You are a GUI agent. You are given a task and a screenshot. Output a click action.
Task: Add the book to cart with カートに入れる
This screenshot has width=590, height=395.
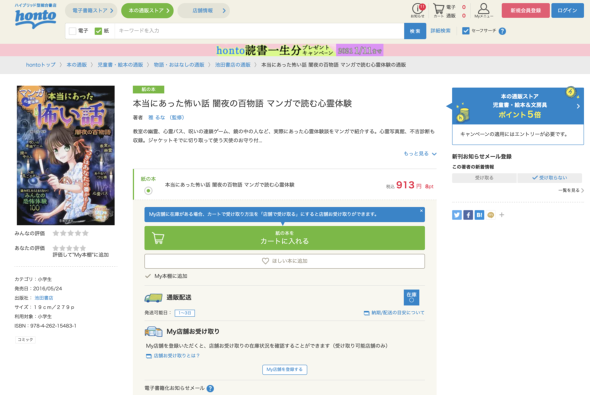pos(284,238)
